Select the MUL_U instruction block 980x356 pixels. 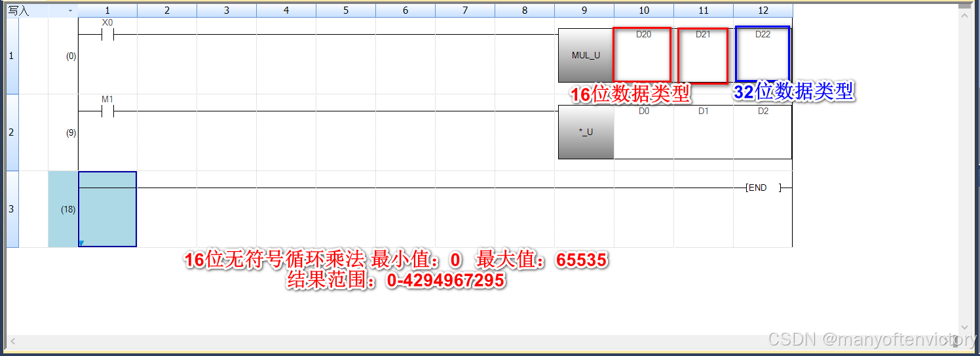click(586, 56)
